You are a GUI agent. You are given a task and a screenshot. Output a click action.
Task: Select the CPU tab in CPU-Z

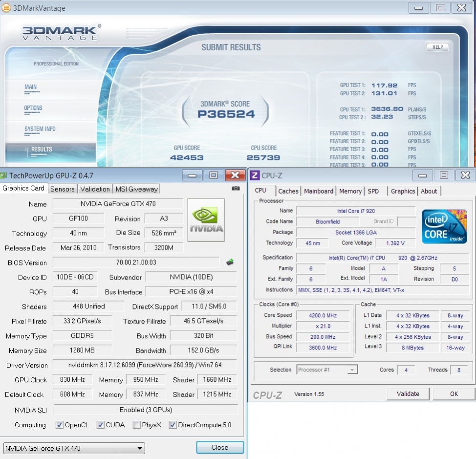coord(260,190)
